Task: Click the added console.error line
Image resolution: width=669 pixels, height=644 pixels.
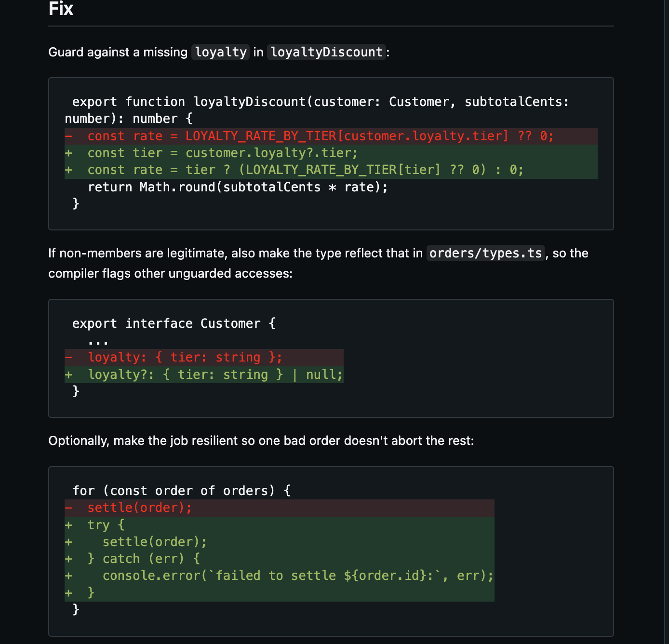Action: coord(280,576)
